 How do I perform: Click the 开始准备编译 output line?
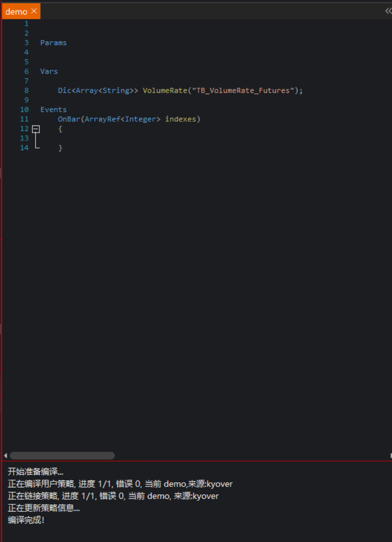tap(35, 472)
